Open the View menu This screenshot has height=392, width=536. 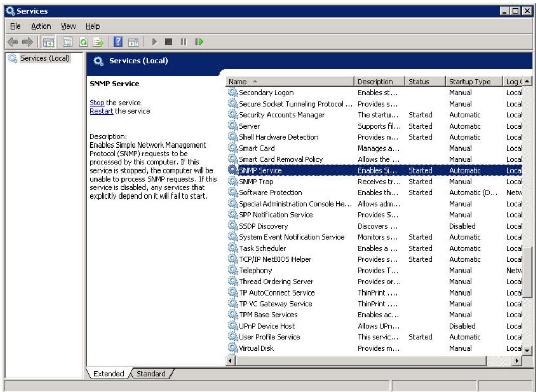click(x=68, y=27)
